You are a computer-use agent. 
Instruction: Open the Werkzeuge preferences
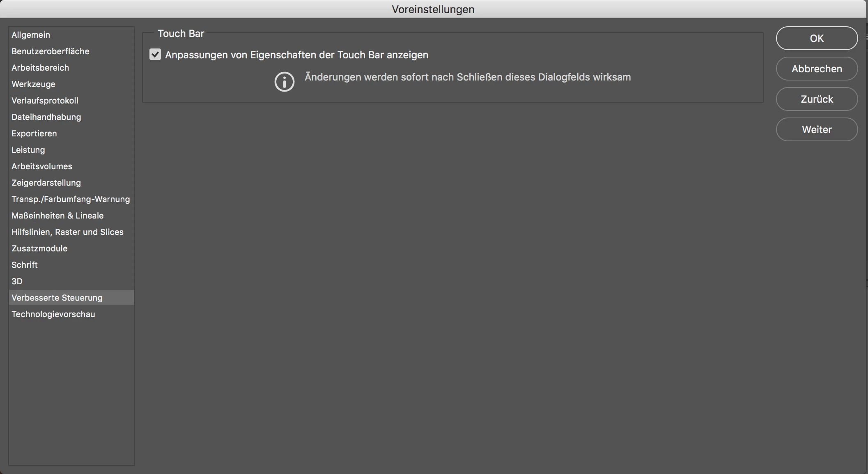(x=33, y=84)
